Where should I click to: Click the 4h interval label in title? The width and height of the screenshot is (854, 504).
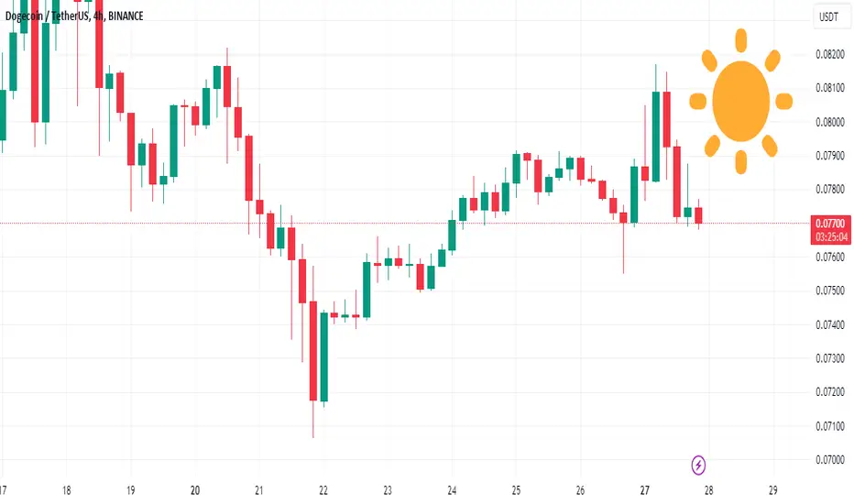pyautogui.click(x=99, y=16)
